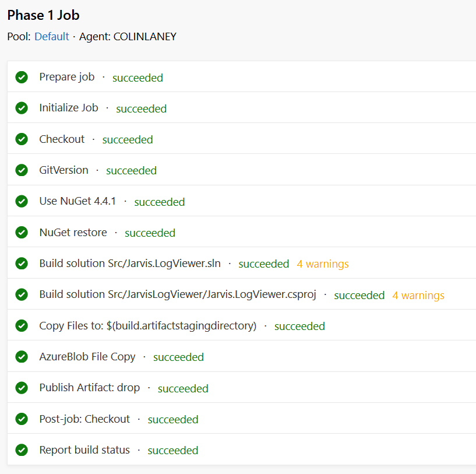Click the Default pool link
The width and height of the screenshot is (476, 474).
pyautogui.click(x=52, y=37)
